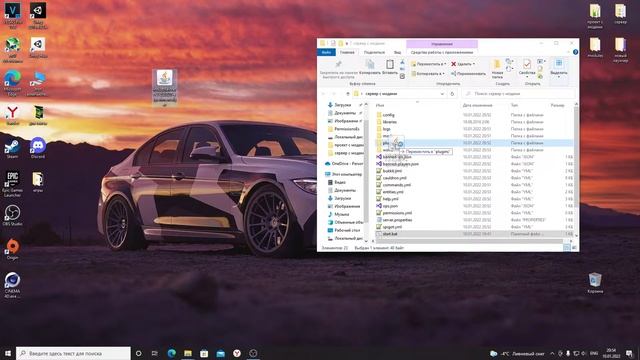Open the Explorer help question mark icon
The image size is (640, 360).
coord(575,52)
